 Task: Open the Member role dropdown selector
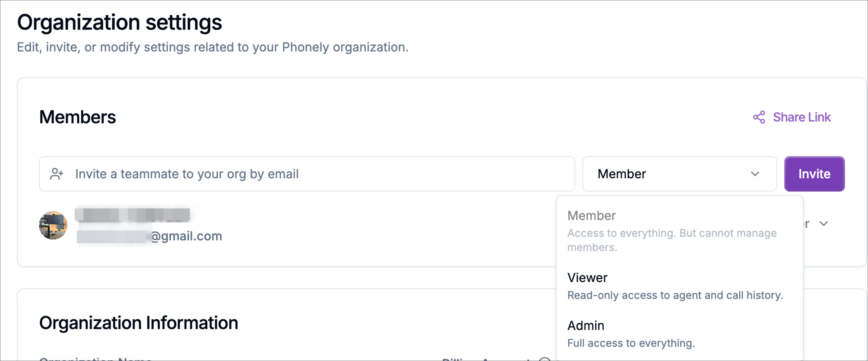point(679,174)
